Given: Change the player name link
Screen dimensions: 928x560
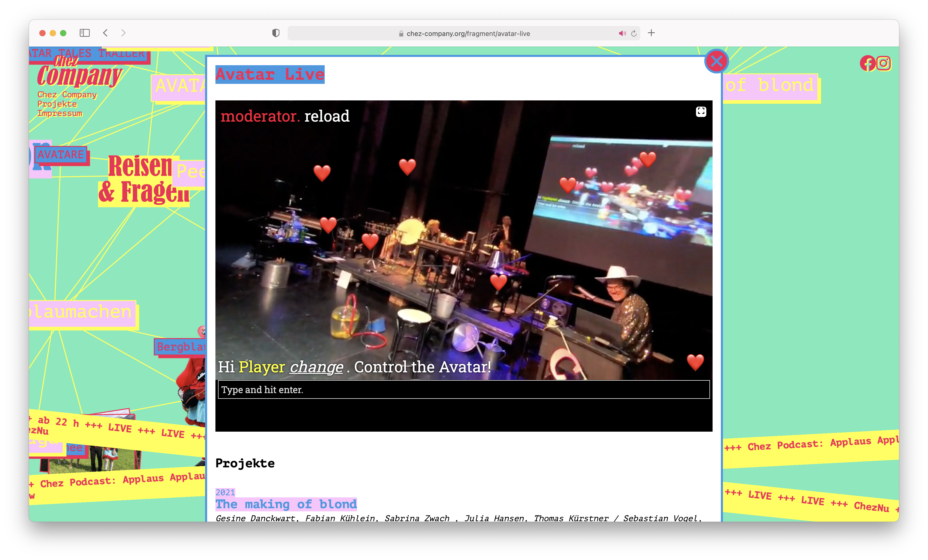Looking at the screenshot, I should click(x=316, y=367).
